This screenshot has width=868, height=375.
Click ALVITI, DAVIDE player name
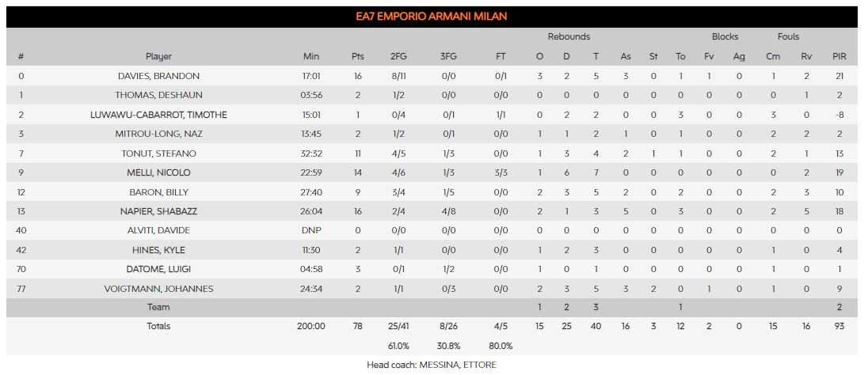pyautogui.click(x=158, y=230)
